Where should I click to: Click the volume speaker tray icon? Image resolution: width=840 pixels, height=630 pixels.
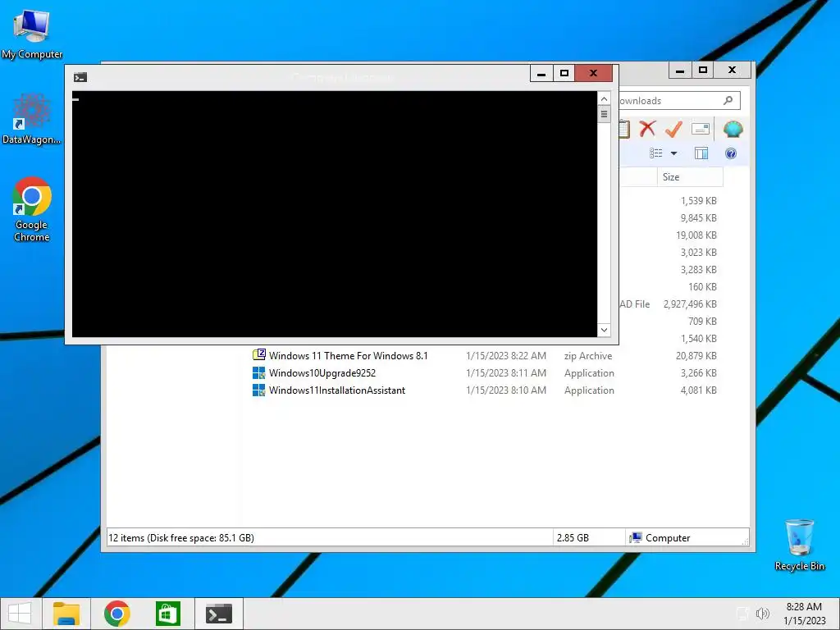tap(762, 614)
